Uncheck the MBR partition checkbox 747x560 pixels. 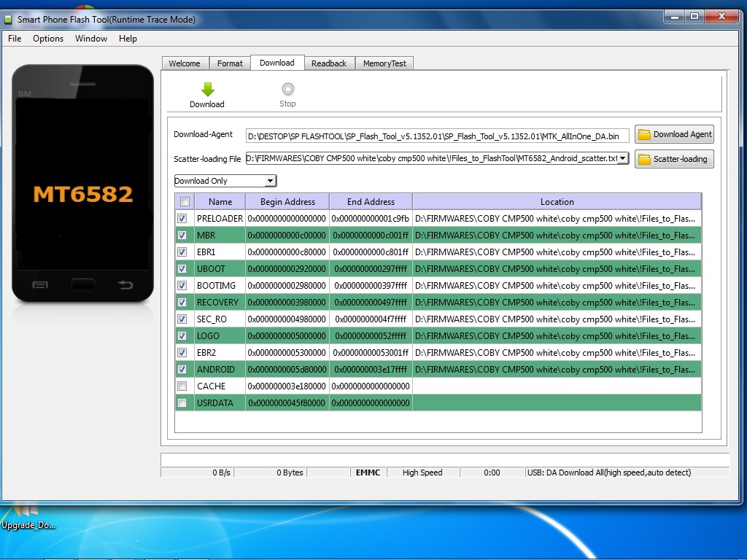(x=182, y=236)
